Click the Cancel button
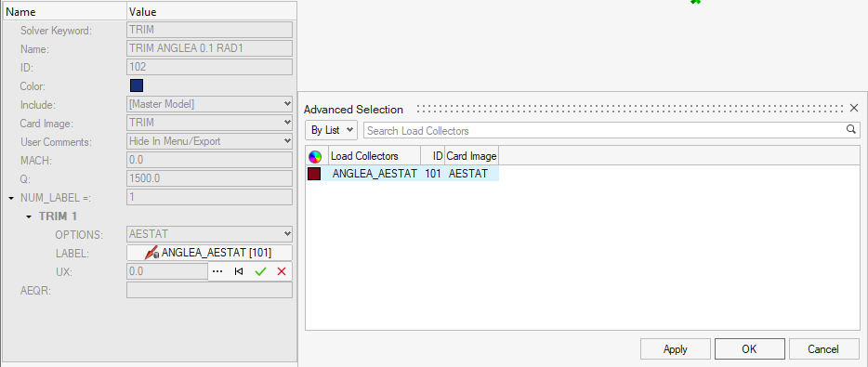Viewport: 868px width, 367px height. pos(823,349)
